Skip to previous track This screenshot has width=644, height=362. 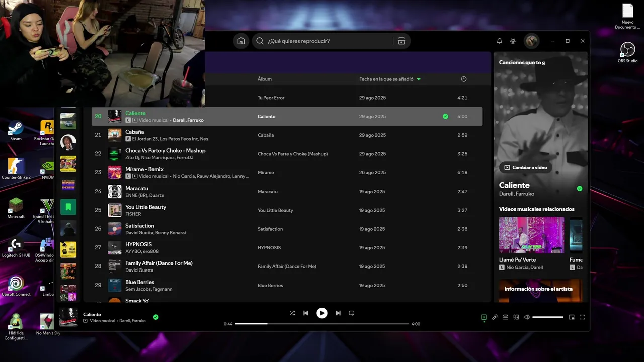coord(306,313)
